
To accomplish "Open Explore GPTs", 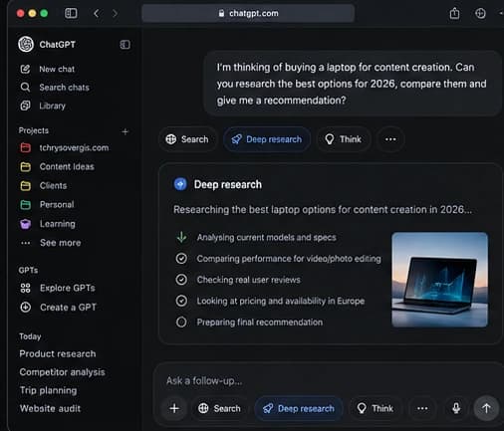I will point(58,288).
